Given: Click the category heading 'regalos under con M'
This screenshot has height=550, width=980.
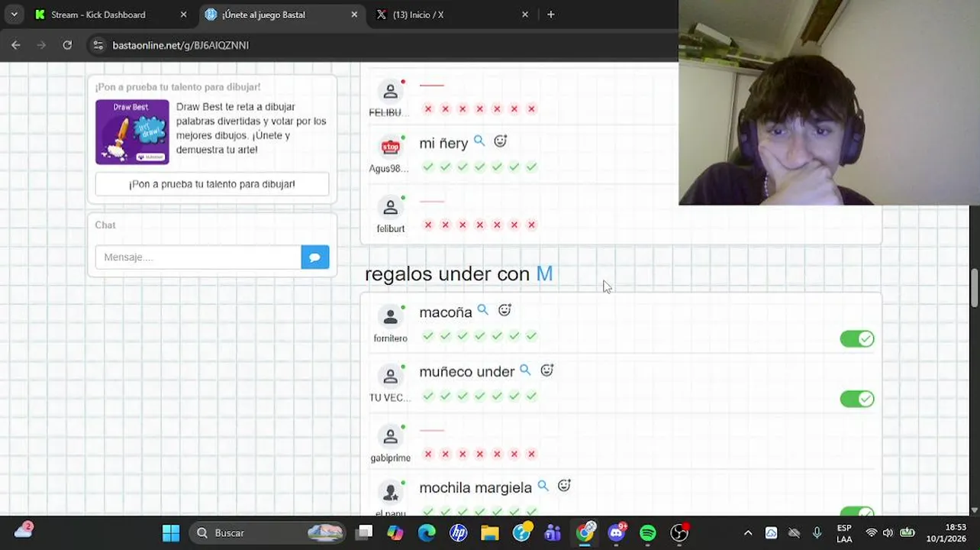Looking at the screenshot, I should coord(459,273).
